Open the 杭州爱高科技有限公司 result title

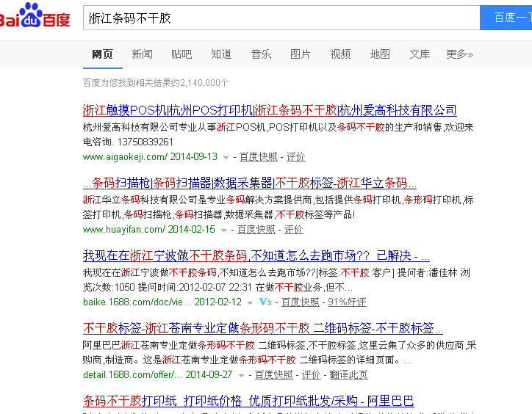coord(270,110)
